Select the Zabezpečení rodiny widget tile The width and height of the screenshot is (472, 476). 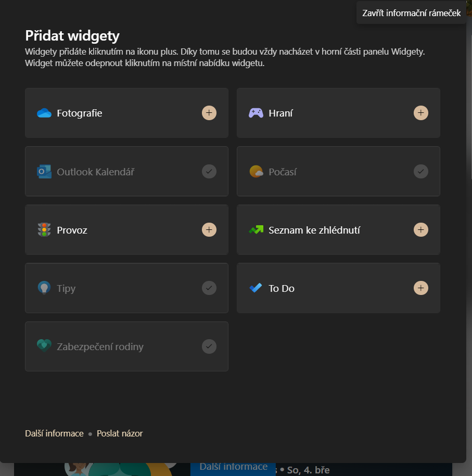126,346
